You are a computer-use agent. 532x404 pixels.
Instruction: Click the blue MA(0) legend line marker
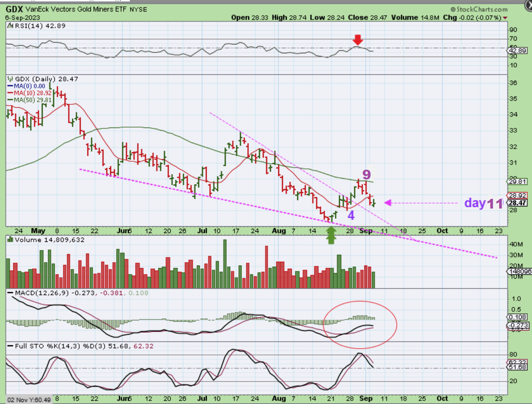click(x=11, y=86)
